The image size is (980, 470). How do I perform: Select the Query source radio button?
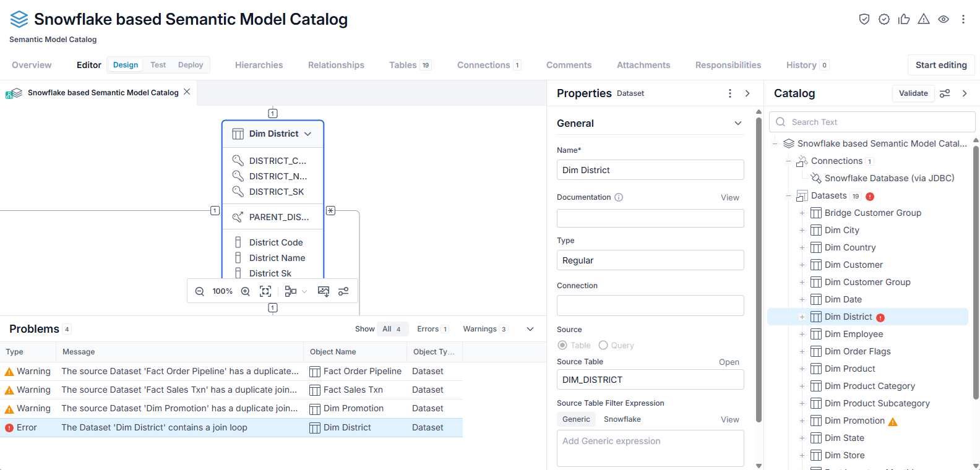[603, 345]
